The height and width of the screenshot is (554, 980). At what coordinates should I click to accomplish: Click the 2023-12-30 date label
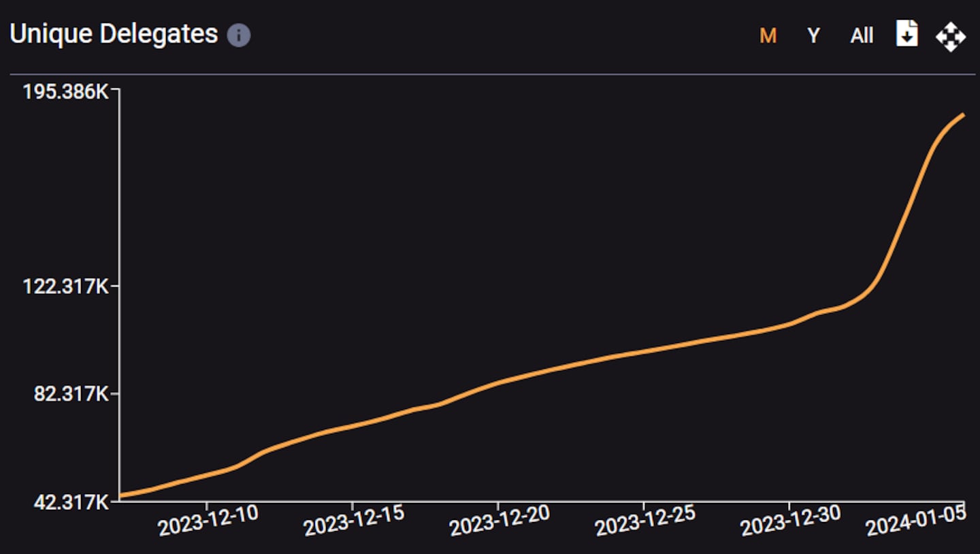791,521
